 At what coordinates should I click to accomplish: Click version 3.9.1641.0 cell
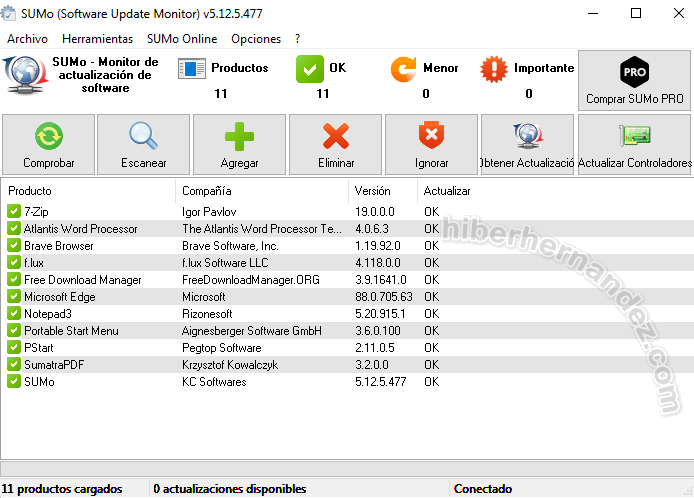pos(381,280)
